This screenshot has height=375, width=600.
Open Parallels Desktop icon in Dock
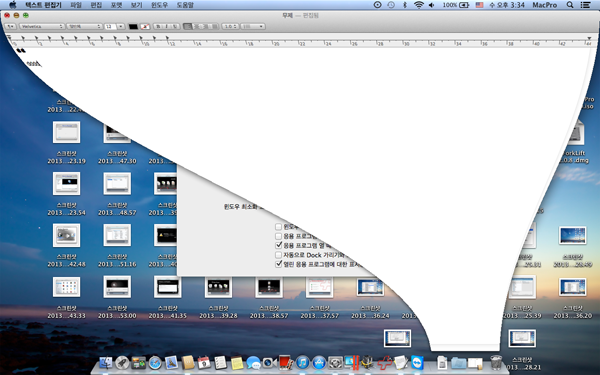(x=352, y=362)
